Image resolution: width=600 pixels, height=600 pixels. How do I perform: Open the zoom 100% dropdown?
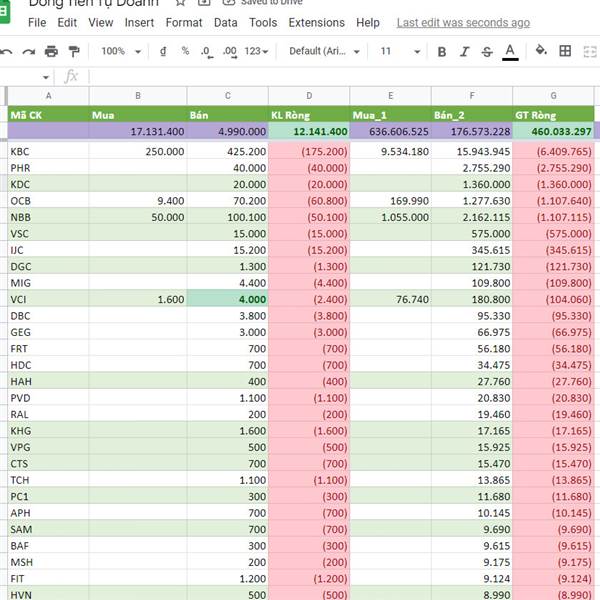[121, 51]
